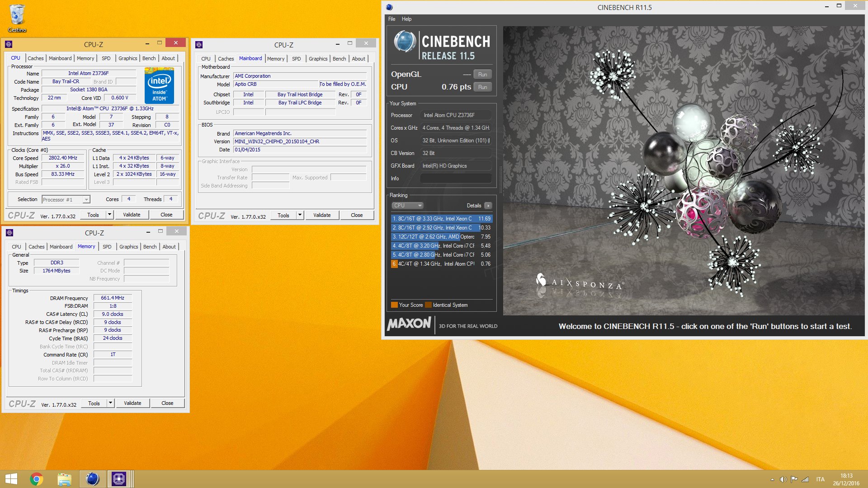Viewport: 868px width, 488px height.
Task: Click the Cinebench render preview image
Action: 684,171
